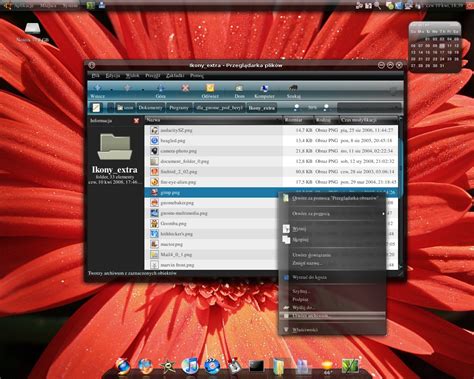Launch the terminal from the dock
This screenshot has width=474, height=379.
[x=256, y=366]
